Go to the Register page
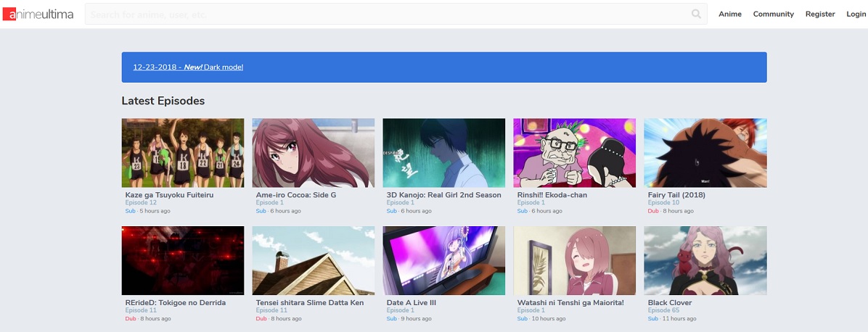The image size is (868, 332). click(x=820, y=14)
